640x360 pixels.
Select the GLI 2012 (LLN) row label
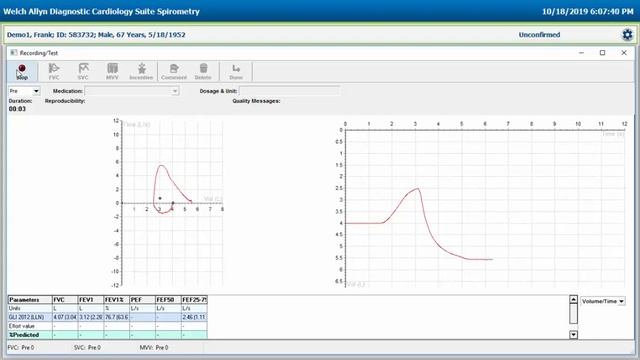(30, 317)
